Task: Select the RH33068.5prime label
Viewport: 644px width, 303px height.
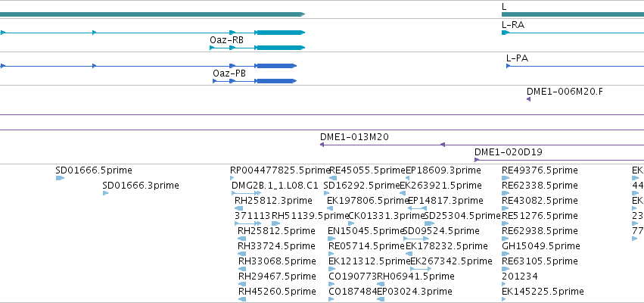Action: pos(277,261)
